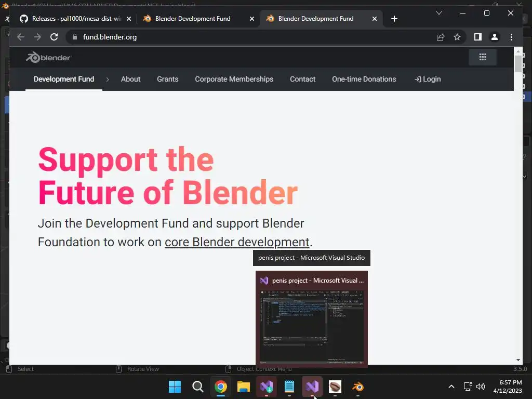
Task: Click the Blender logo in site header
Action: [48, 57]
